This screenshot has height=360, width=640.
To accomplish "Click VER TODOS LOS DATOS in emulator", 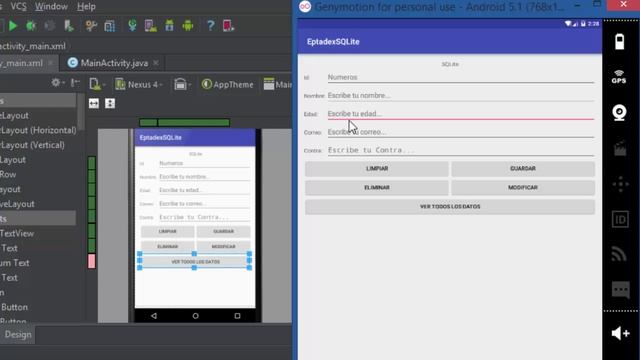I will coord(450,207).
